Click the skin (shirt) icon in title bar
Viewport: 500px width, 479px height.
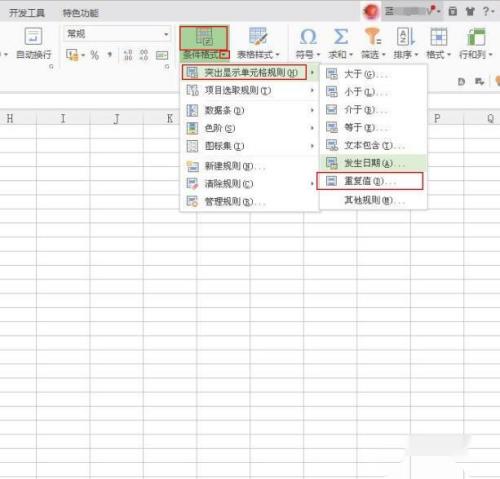tap(470, 11)
